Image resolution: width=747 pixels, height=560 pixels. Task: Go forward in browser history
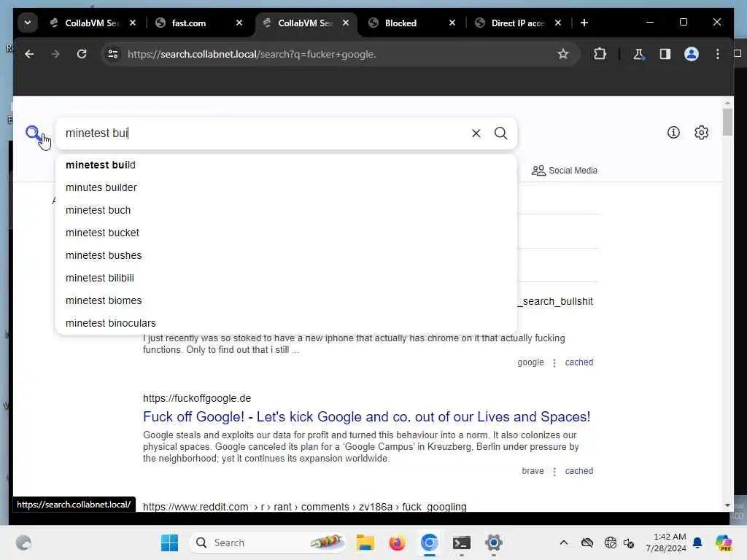pos(55,54)
